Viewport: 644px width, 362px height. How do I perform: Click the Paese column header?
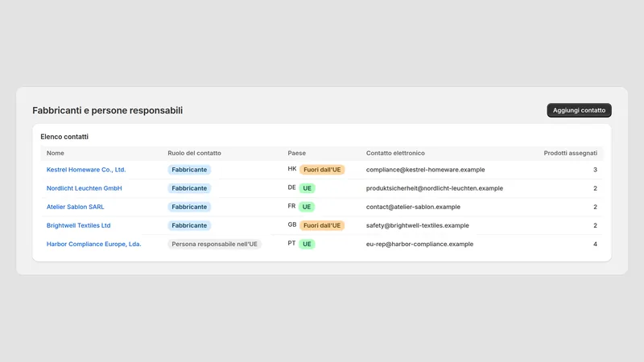coord(296,153)
